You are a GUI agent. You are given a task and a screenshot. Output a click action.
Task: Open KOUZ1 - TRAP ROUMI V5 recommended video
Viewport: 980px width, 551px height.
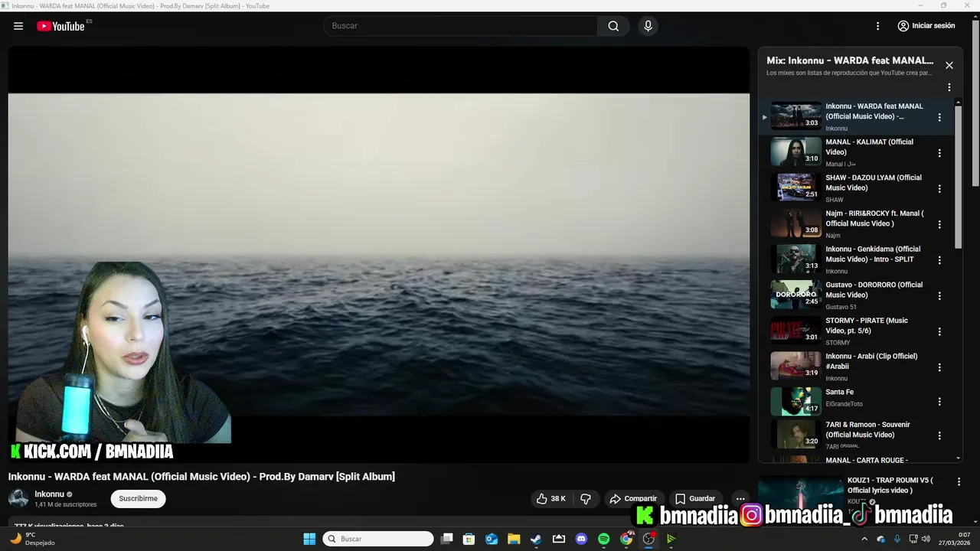pyautogui.click(x=890, y=485)
